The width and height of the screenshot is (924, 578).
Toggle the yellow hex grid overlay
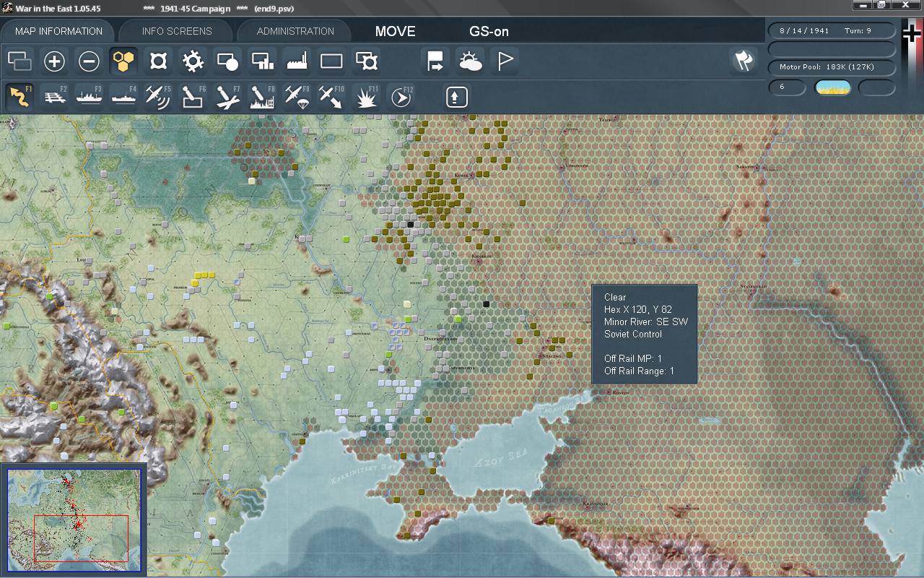pos(123,61)
